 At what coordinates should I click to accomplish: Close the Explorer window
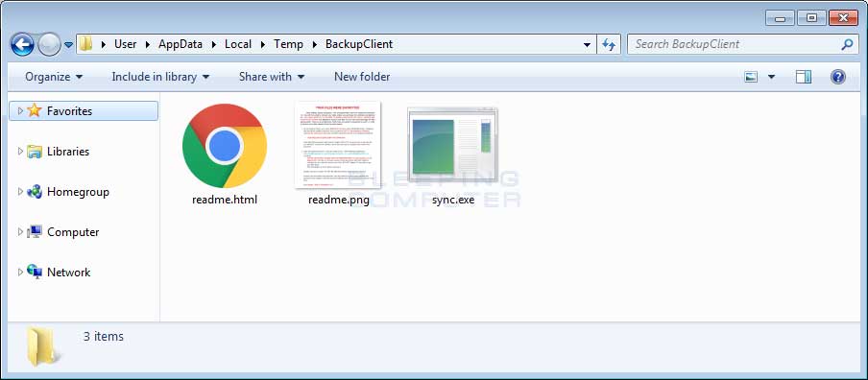pyautogui.click(x=843, y=18)
